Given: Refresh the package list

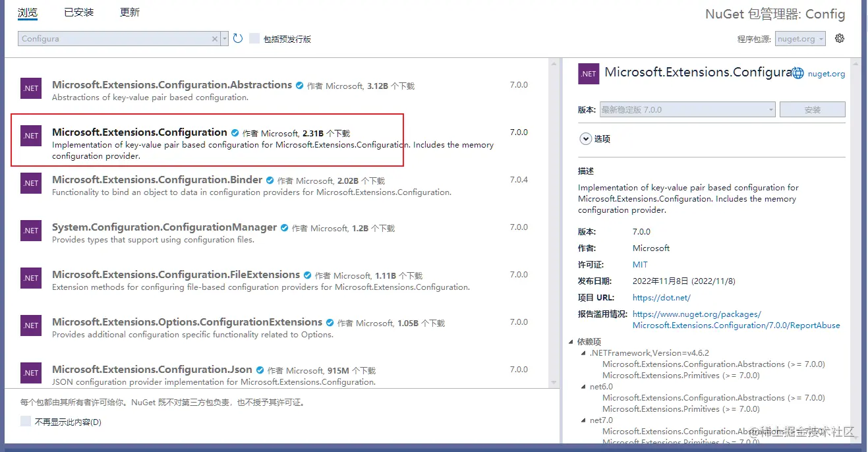Looking at the screenshot, I should [x=238, y=39].
